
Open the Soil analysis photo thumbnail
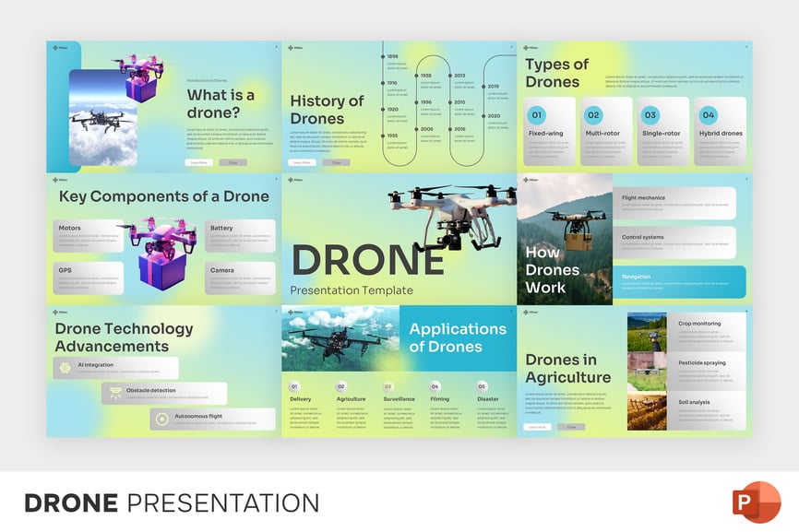[647, 410]
